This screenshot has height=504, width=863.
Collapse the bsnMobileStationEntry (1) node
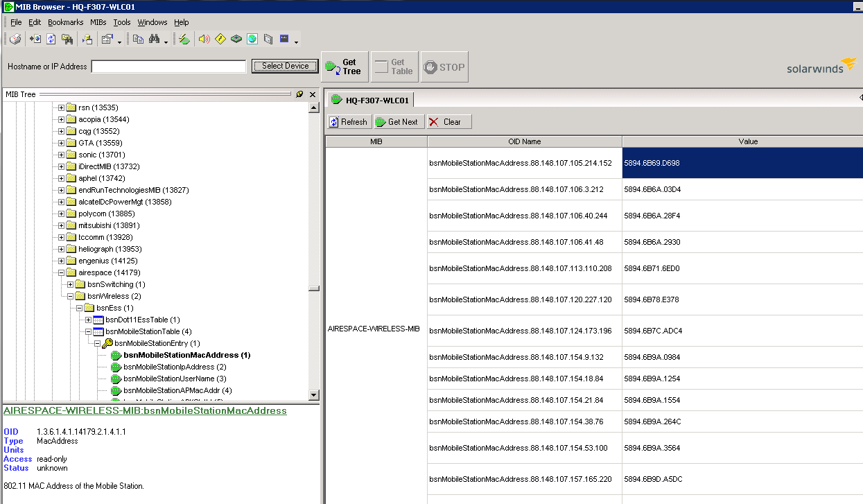pyautogui.click(x=97, y=343)
